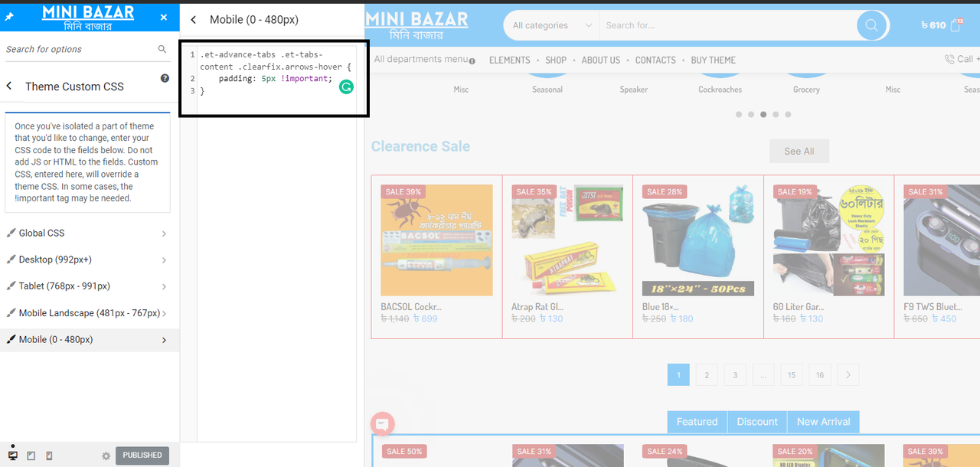980x467 pixels.
Task: Click the info icon beside All departments menu
Action: pos(472,61)
